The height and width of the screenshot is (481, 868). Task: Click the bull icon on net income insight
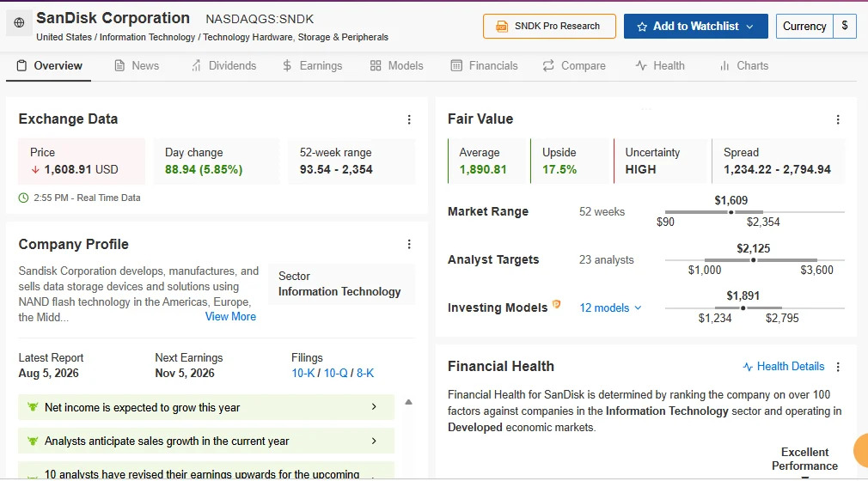pos(33,407)
